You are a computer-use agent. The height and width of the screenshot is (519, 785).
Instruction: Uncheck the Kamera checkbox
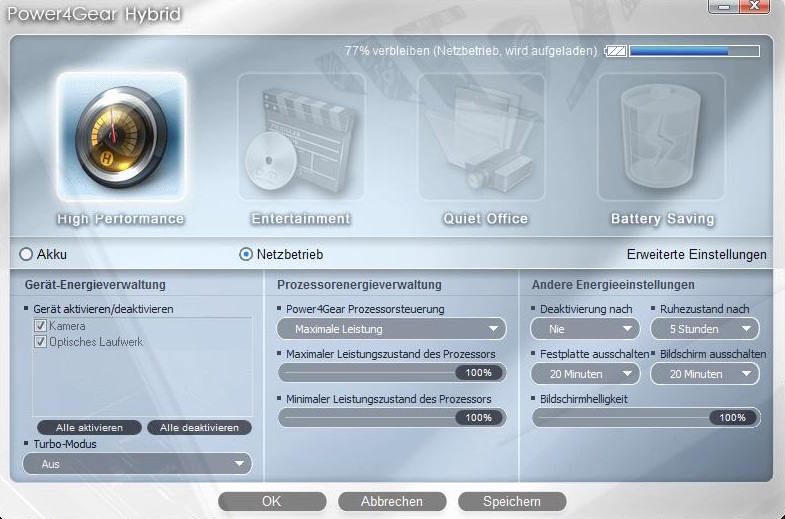click(x=40, y=326)
